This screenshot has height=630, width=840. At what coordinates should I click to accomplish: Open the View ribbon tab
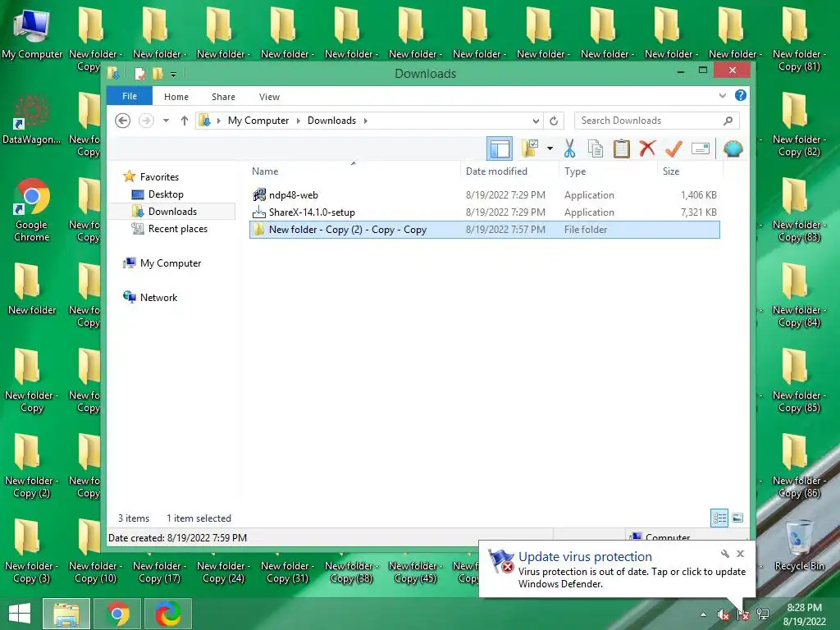pos(269,97)
